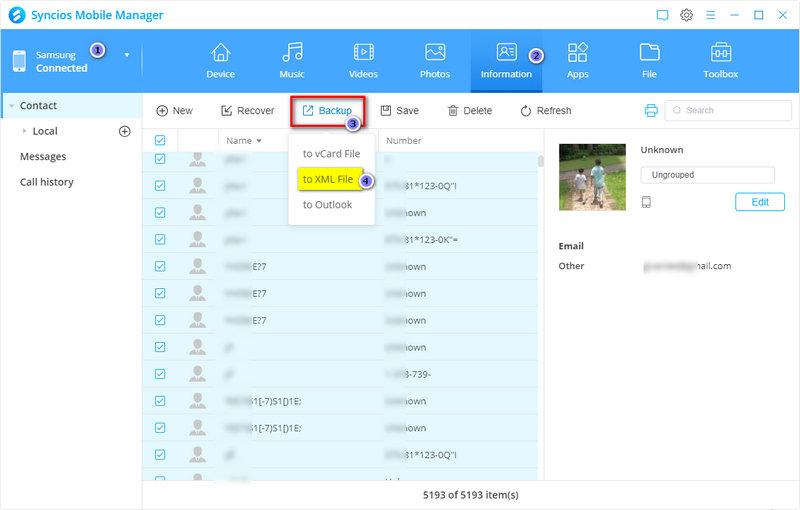Open the Music tab
800x510 pixels.
tap(292, 61)
